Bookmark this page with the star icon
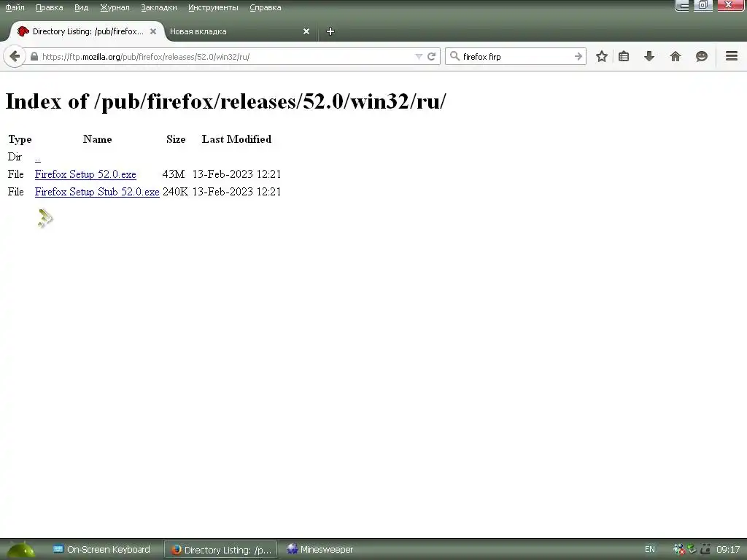Image resolution: width=747 pixels, height=560 pixels. pos(602,57)
